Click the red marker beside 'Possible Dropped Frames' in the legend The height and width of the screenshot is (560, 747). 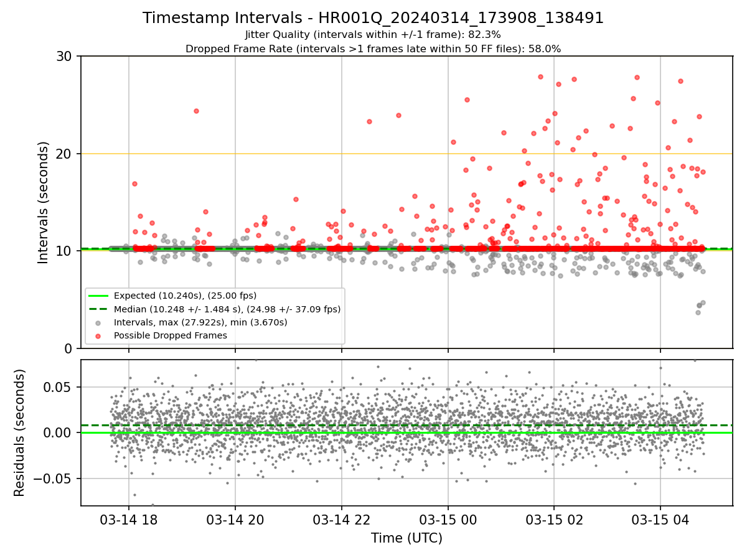98,336
